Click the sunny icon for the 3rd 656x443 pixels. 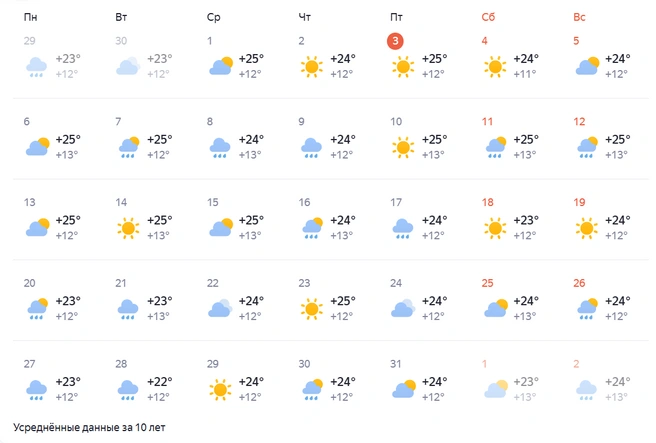pos(403,67)
